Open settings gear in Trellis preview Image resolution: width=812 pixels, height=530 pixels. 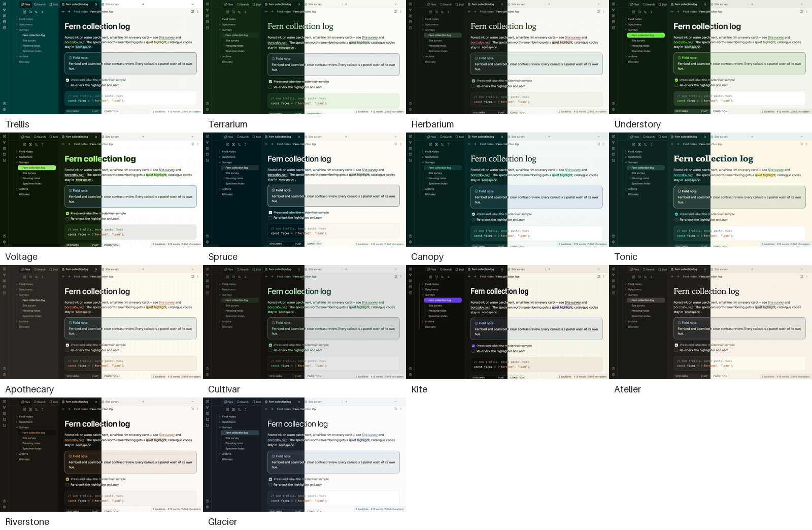pyautogui.click(x=4, y=109)
